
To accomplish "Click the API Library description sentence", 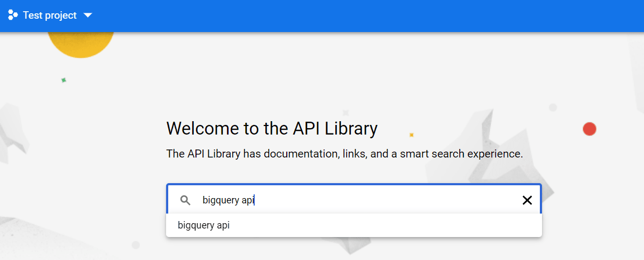I will pyautogui.click(x=344, y=154).
